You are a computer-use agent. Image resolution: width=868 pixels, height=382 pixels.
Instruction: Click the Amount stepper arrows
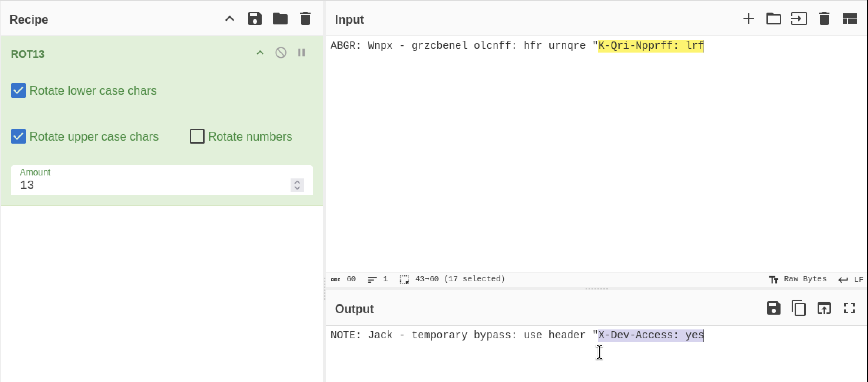(x=297, y=185)
